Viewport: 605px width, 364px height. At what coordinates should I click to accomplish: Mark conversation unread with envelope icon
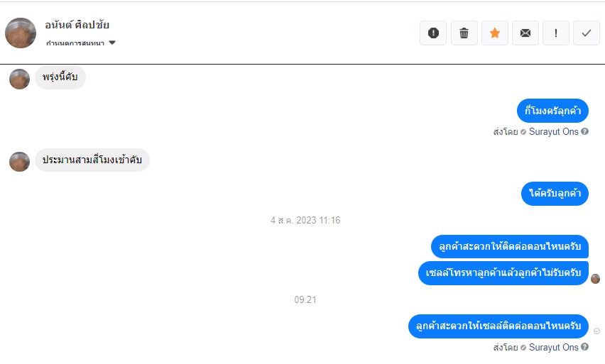525,33
